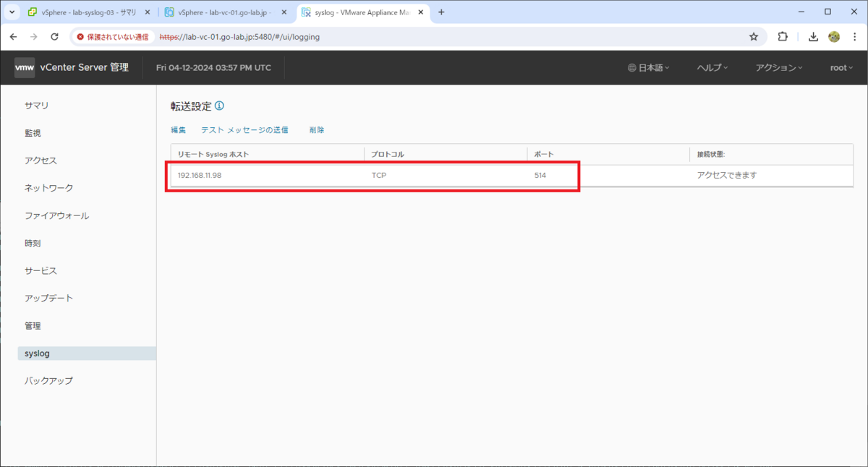868x467 pixels.
Task: Open Chrome three-dot menu
Action: [x=854, y=37]
